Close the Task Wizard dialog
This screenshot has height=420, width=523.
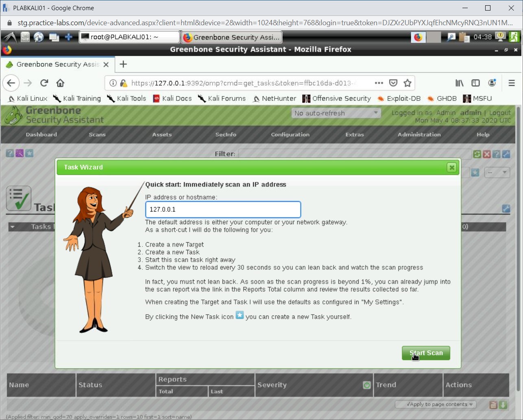(451, 167)
